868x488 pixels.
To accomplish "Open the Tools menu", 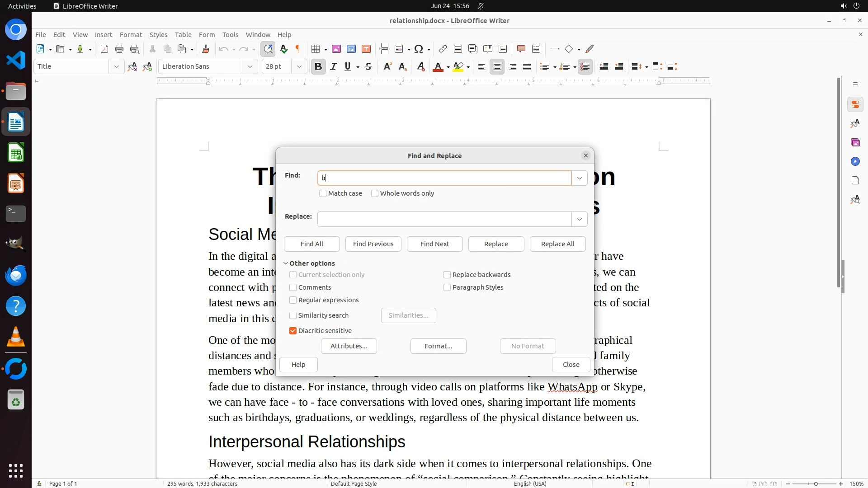I will [230, 35].
